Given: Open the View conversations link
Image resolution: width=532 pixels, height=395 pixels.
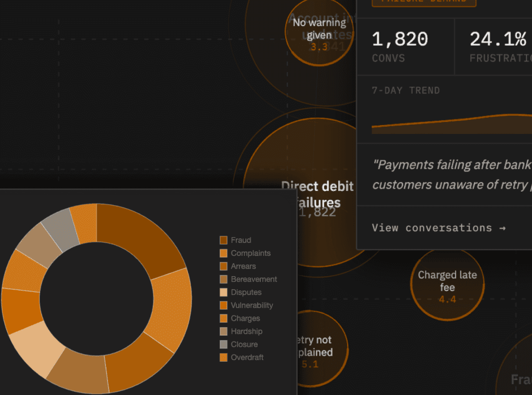Looking at the screenshot, I should tap(438, 228).
